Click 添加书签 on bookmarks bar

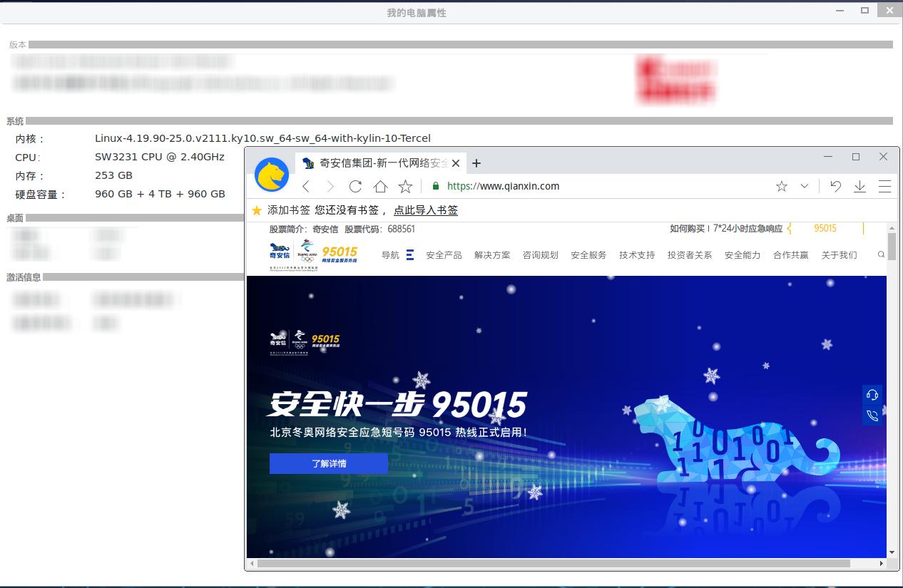(289, 210)
